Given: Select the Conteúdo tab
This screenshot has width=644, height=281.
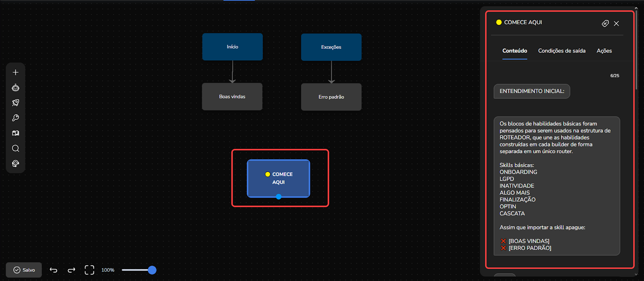Looking at the screenshot, I should pyautogui.click(x=514, y=51).
